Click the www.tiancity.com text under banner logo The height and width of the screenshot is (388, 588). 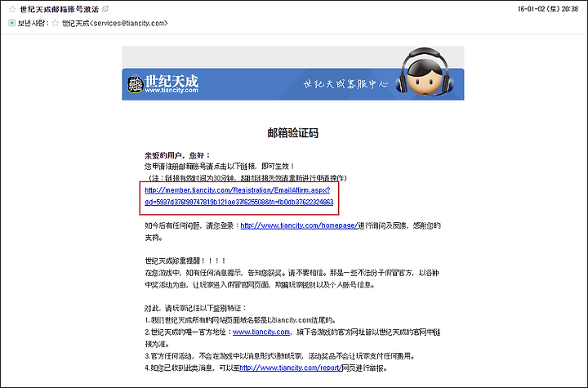(x=171, y=91)
